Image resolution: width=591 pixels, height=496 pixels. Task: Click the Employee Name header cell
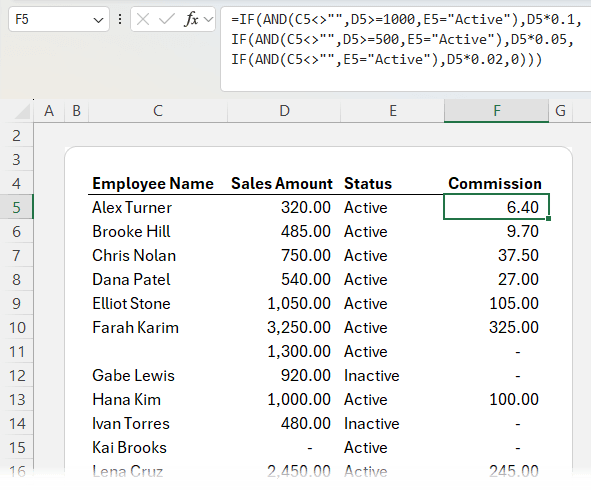158,184
